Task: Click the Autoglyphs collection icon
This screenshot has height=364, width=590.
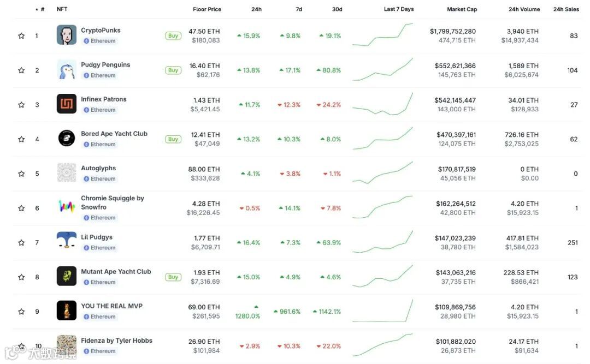Action: pos(67,172)
